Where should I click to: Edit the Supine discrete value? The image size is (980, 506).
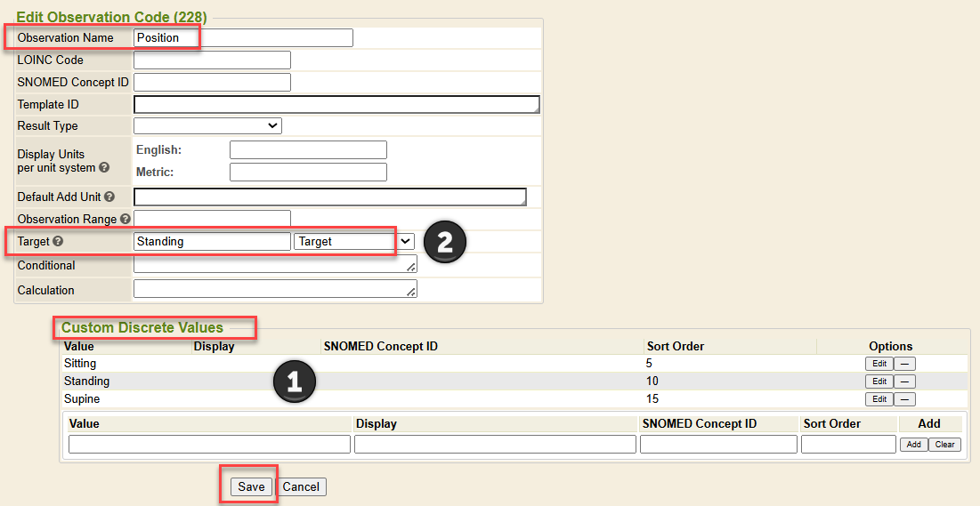click(879, 399)
